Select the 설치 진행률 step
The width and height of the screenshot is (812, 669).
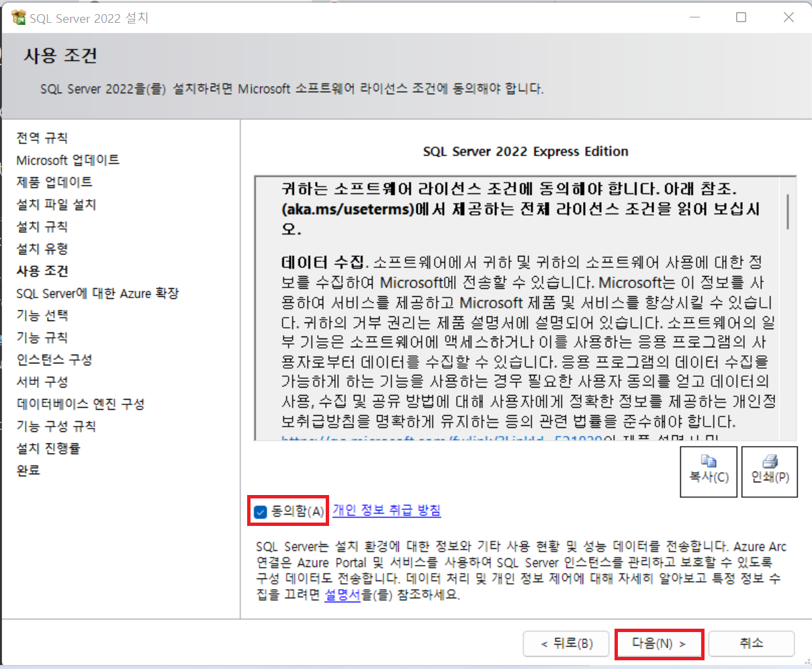pos(48,448)
